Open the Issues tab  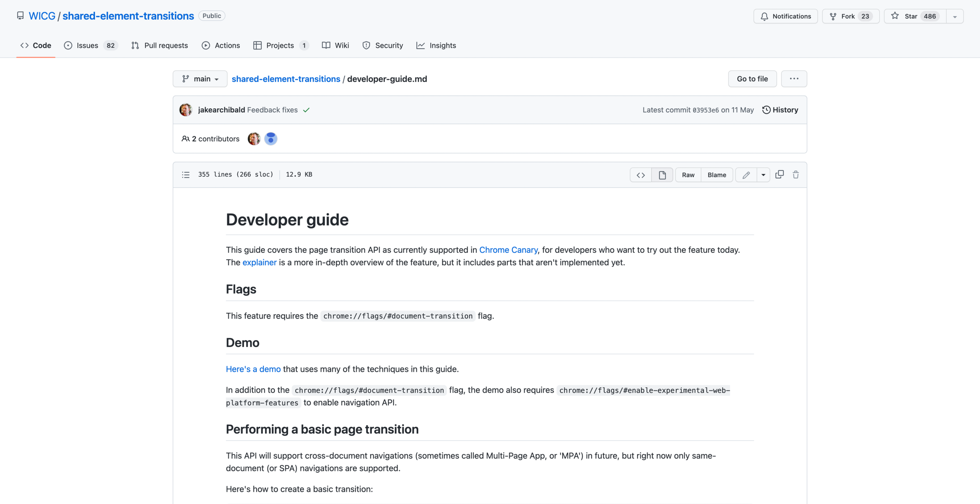click(x=90, y=45)
